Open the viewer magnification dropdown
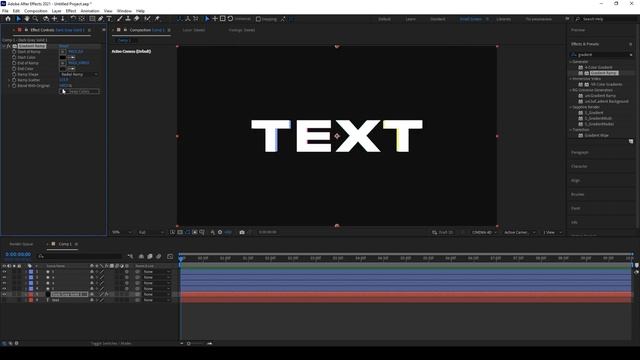Image resolution: width=640 pixels, height=360 pixels. [122, 232]
